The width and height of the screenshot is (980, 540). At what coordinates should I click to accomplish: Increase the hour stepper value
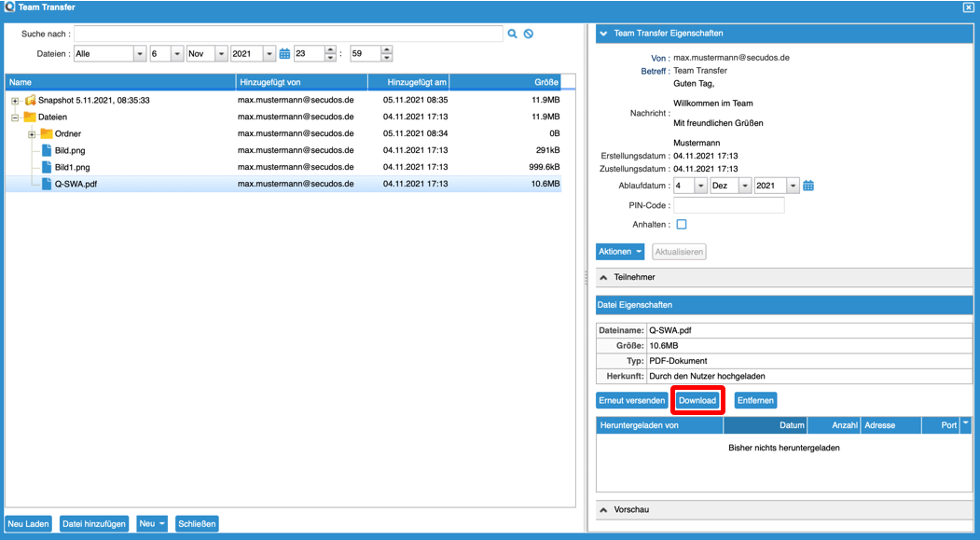tap(330, 50)
